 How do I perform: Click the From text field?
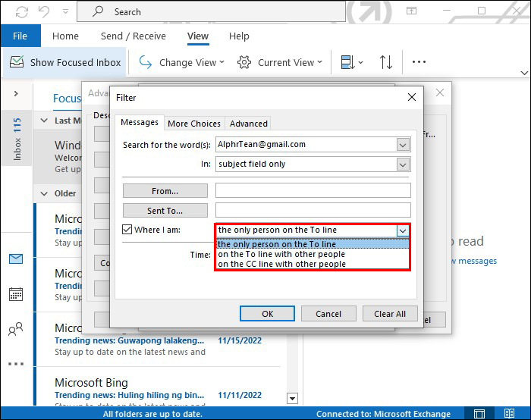pos(313,190)
